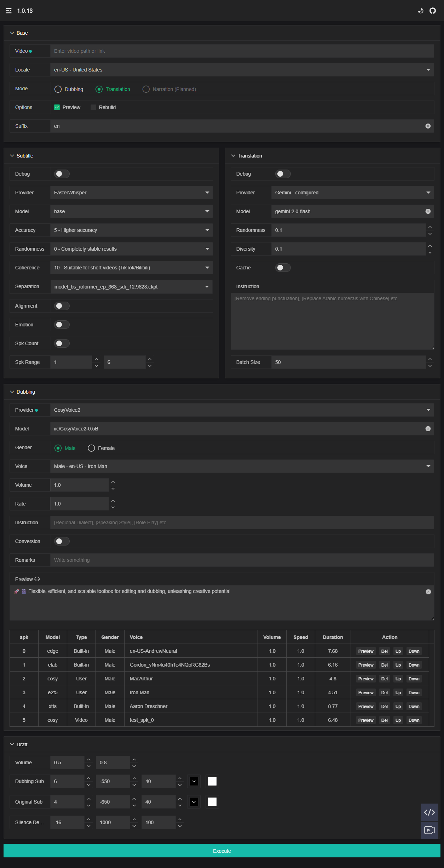
Task: Collapse the Subtitle section
Action: (x=12, y=156)
